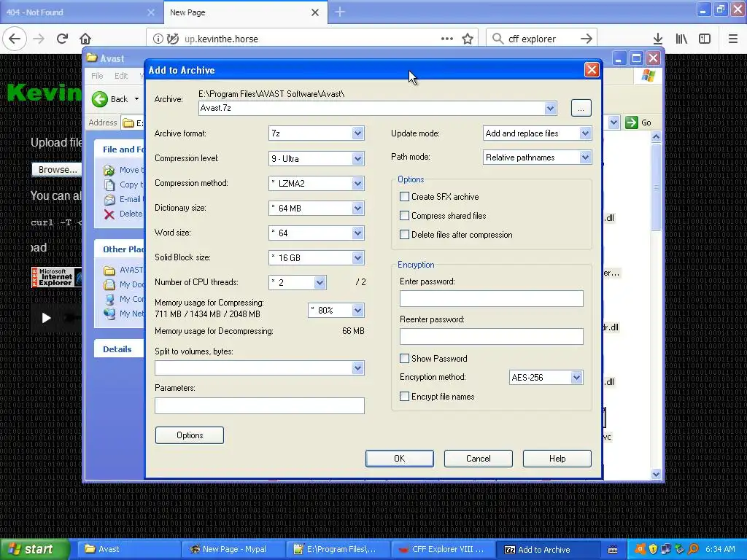Click the Options button

(190, 435)
